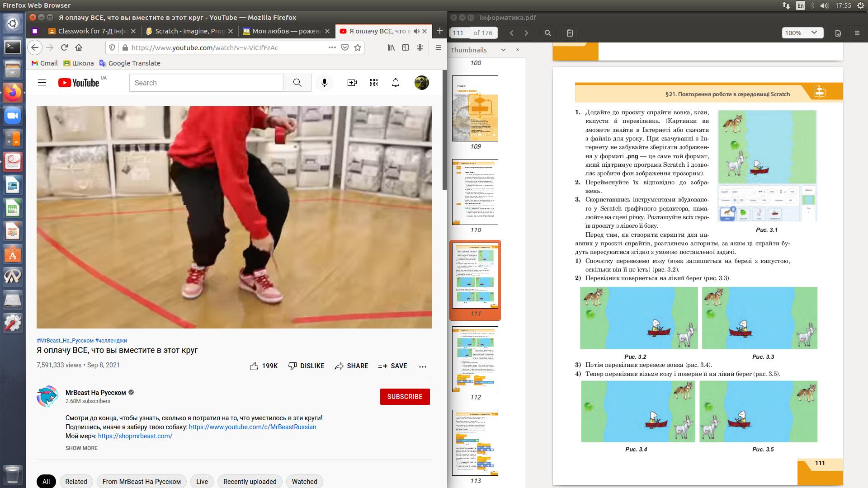Switch to Scratch browser tab
Screen dimensions: 868x488
pyautogui.click(x=190, y=31)
